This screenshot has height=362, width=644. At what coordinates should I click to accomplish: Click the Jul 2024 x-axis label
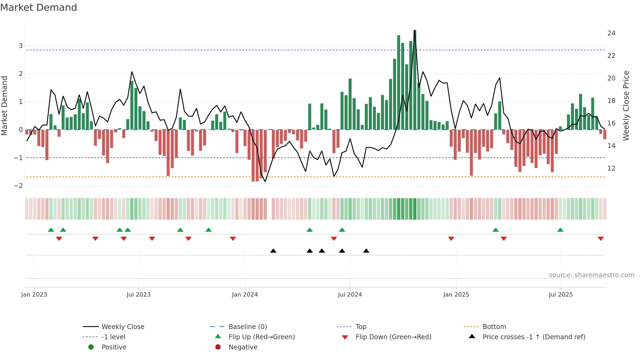(350, 294)
